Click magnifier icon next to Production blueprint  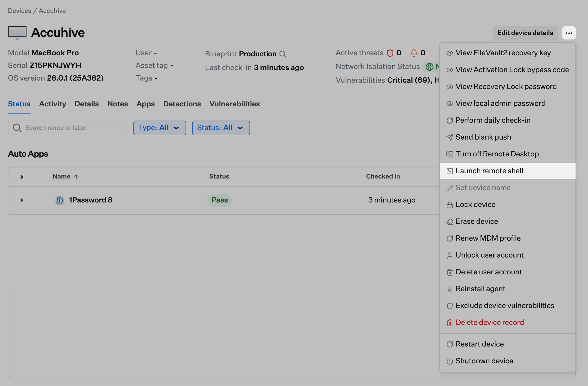283,54
